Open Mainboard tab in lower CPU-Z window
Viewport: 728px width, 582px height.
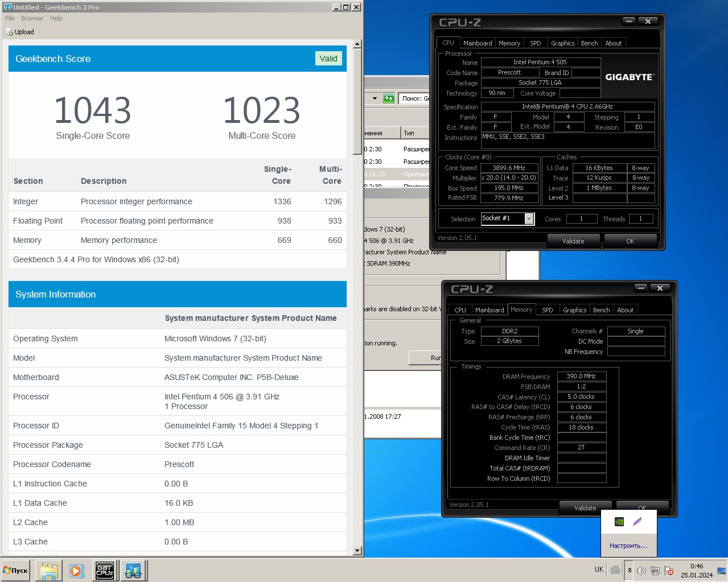tap(490, 310)
